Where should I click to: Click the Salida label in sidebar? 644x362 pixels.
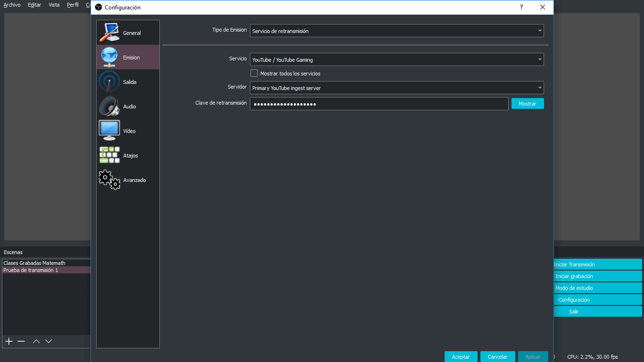[x=130, y=82]
